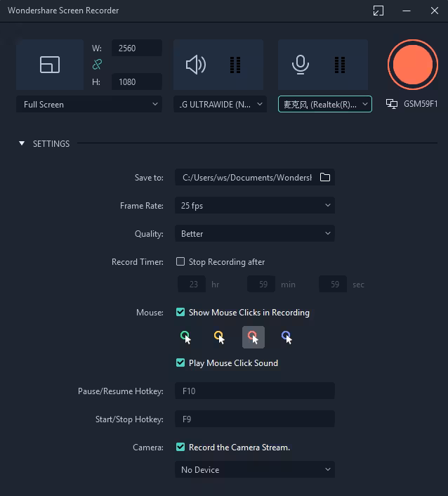This screenshot has width=448, height=496.
Task: Click the height field showing 1080
Action: pos(137,81)
